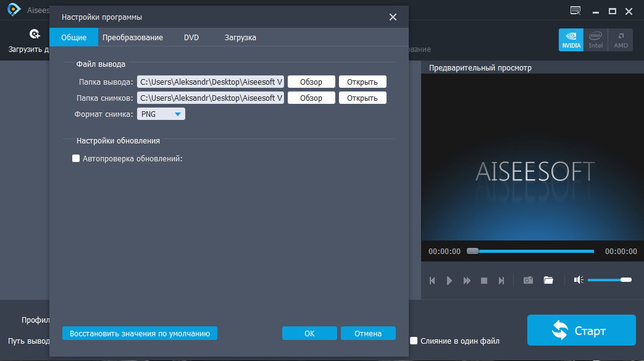Click the output folder path field
This screenshot has width=644, height=361.
click(x=211, y=82)
